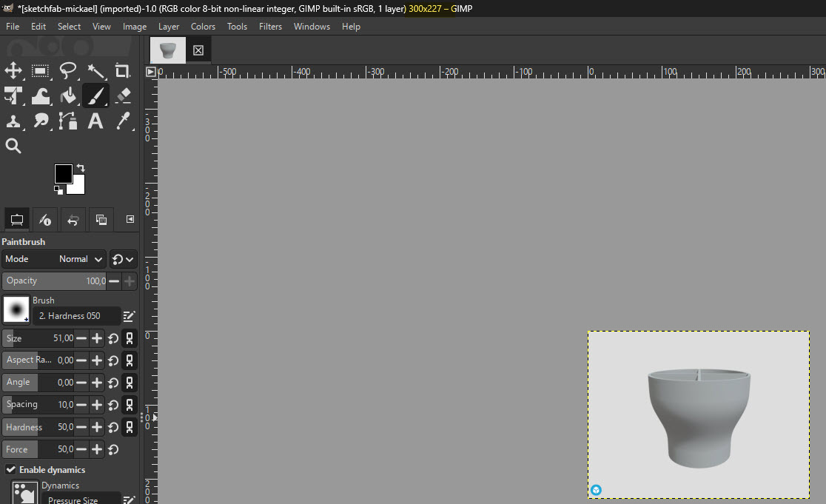Select the Rectangle Select tool
The height and width of the screenshot is (504, 826).
coord(41,70)
